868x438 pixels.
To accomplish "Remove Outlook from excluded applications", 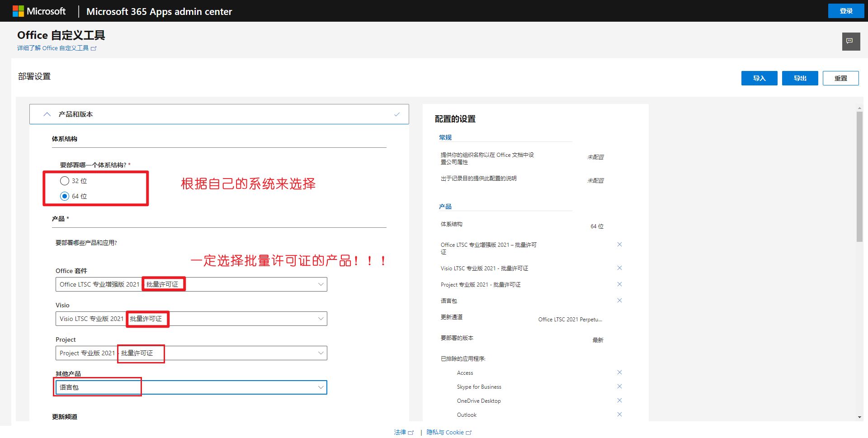I will pos(619,414).
